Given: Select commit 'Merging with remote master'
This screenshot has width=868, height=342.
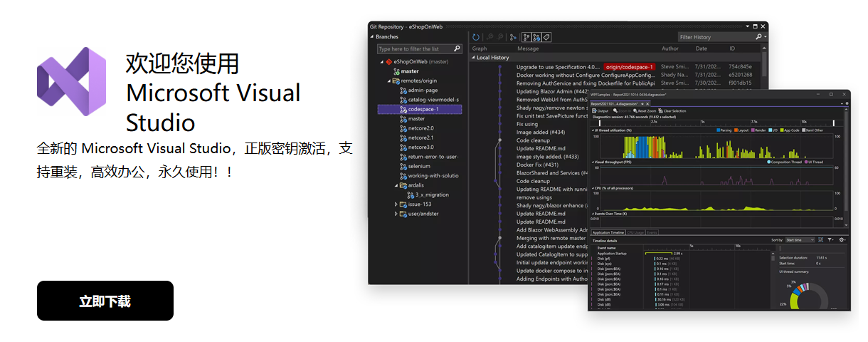Looking at the screenshot, I should click(x=552, y=238).
